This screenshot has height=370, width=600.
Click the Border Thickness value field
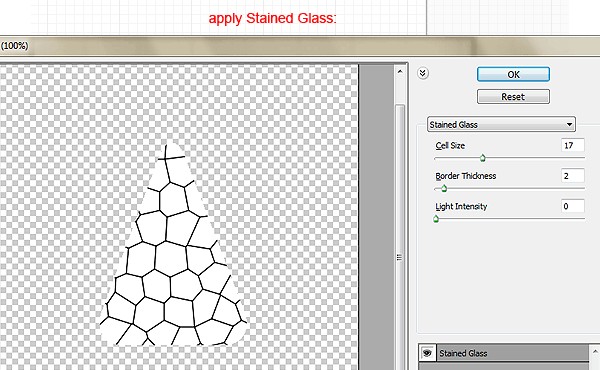pyautogui.click(x=573, y=176)
